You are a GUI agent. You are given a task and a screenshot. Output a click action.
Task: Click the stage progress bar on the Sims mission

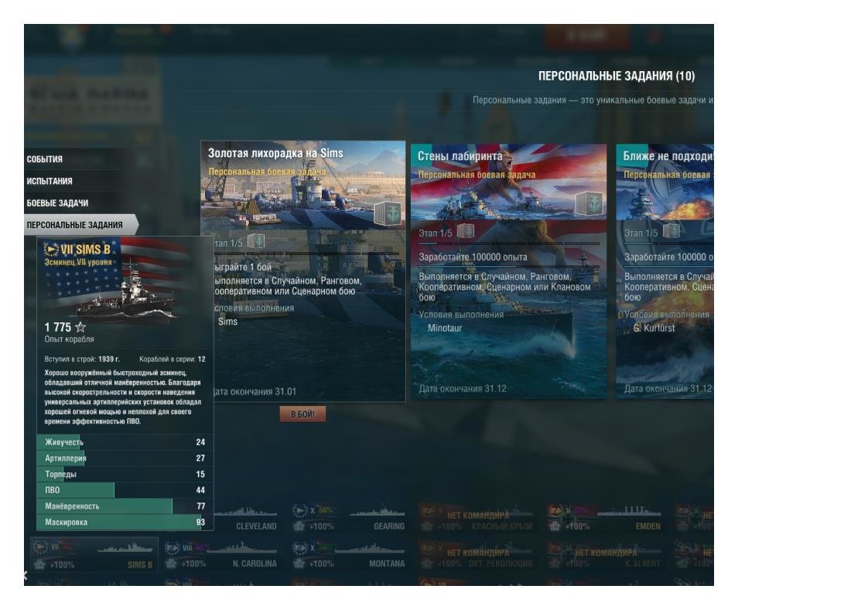click(x=306, y=254)
